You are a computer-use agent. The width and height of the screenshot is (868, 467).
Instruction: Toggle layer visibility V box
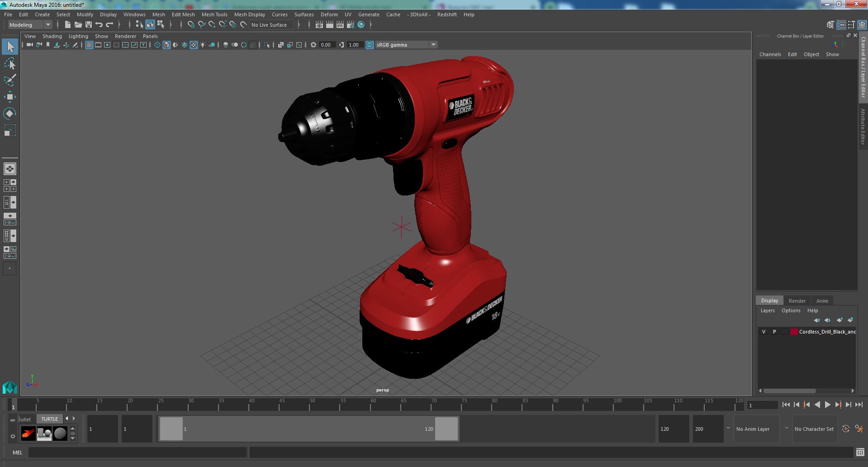(x=764, y=332)
